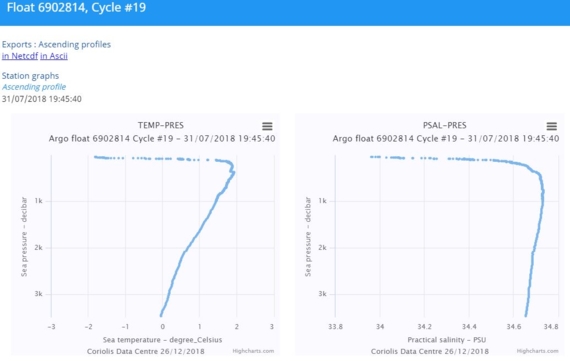Click the TEMP-PRES chart title

point(161,125)
